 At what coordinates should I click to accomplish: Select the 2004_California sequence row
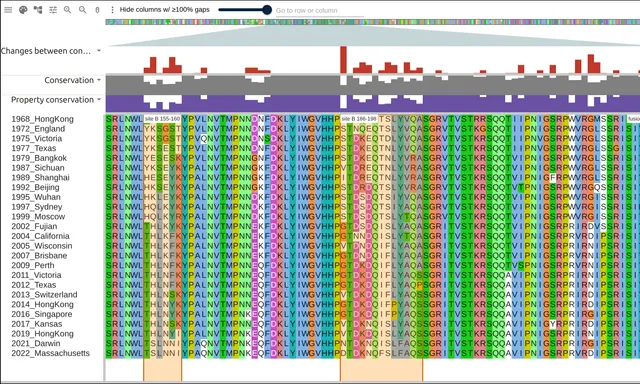(40, 236)
